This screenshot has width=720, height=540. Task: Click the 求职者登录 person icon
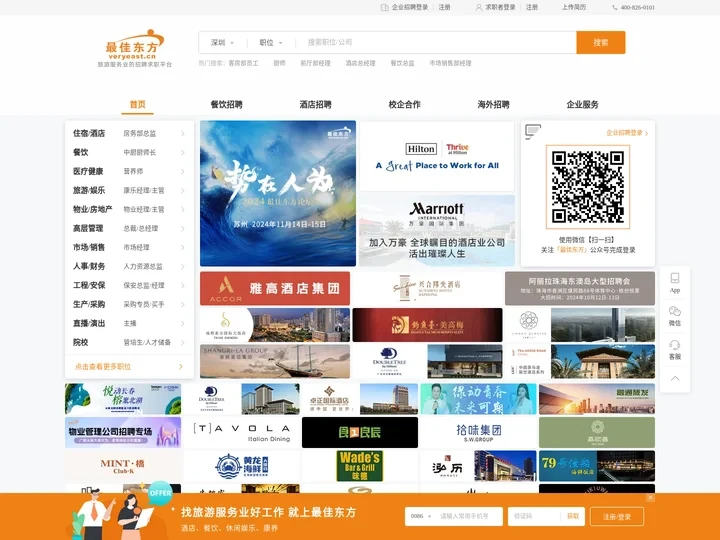[478, 7]
